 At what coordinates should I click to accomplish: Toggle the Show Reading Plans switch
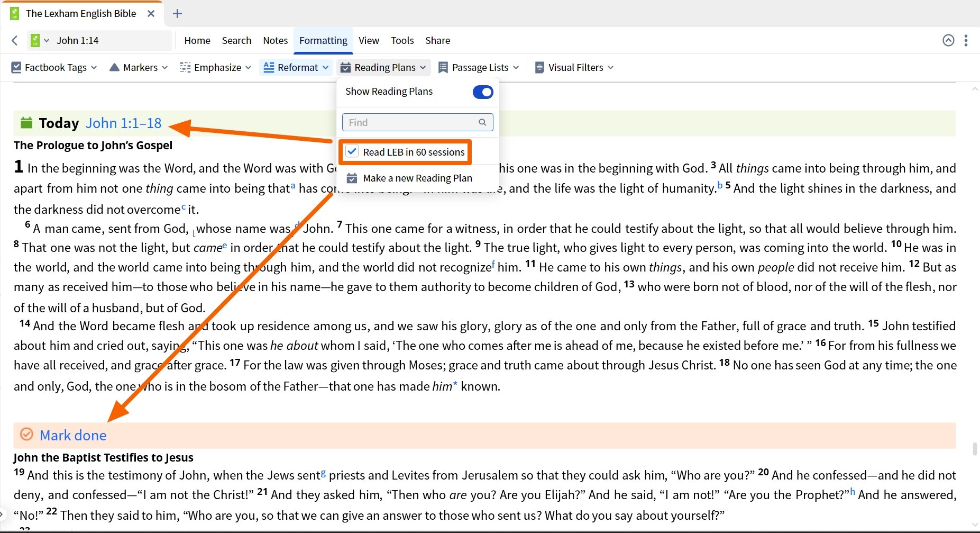pyautogui.click(x=483, y=92)
